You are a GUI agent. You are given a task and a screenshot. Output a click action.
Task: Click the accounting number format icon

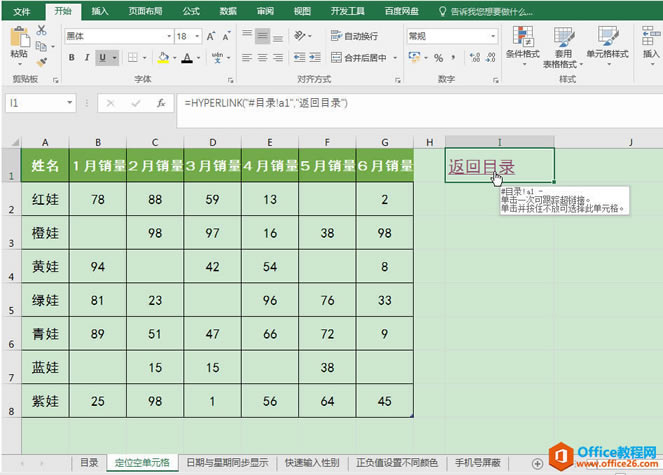click(414, 58)
